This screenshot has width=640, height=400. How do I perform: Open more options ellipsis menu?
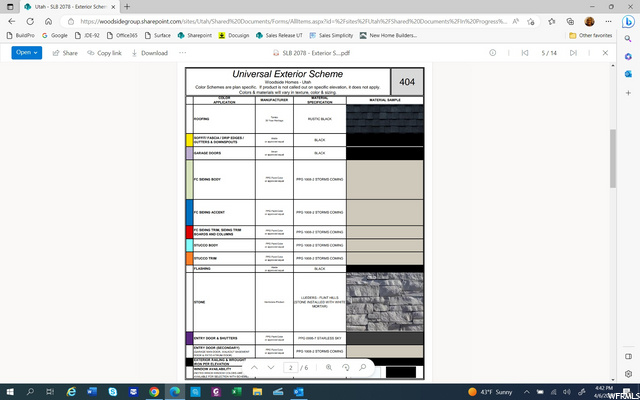click(x=181, y=53)
